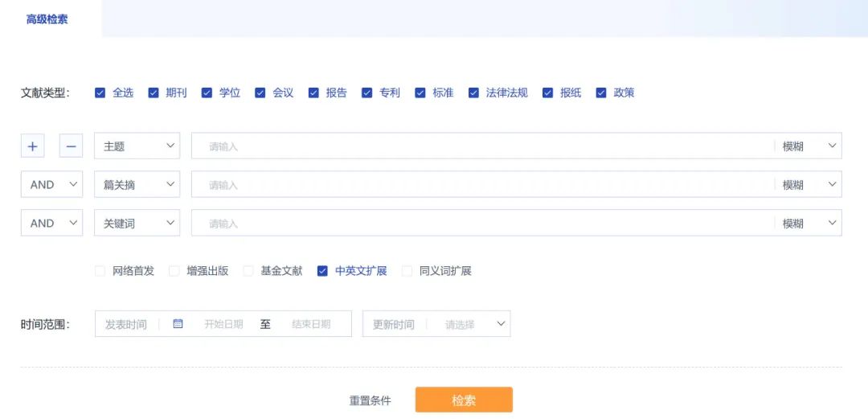Uncheck the 专利 checkbox

[367, 92]
